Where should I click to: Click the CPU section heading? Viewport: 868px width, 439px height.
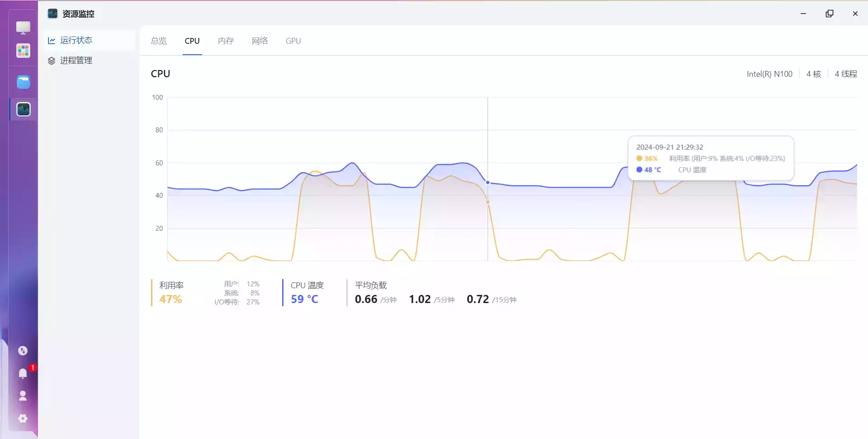[160, 74]
